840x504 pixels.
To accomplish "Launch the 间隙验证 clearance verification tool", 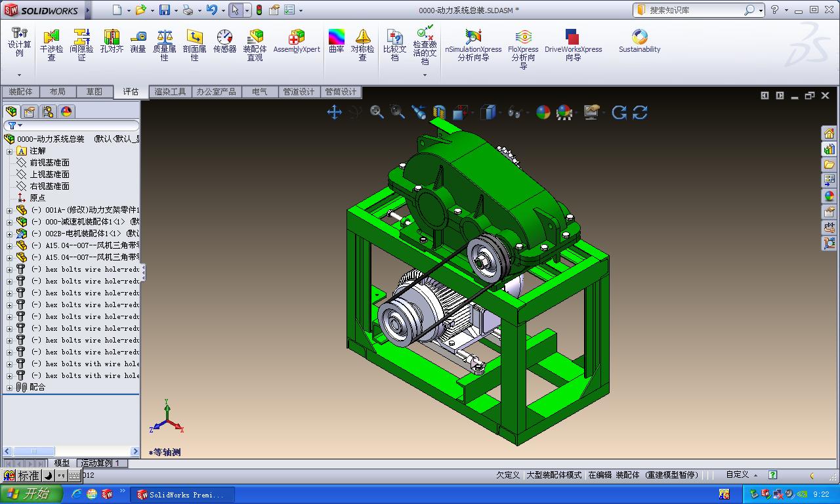I will pos(81,45).
